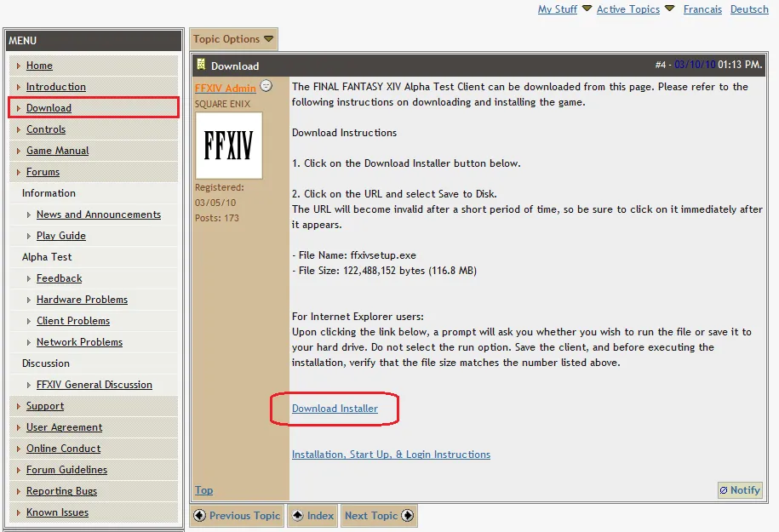Open News and Announcements

pyautogui.click(x=99, y=215)
